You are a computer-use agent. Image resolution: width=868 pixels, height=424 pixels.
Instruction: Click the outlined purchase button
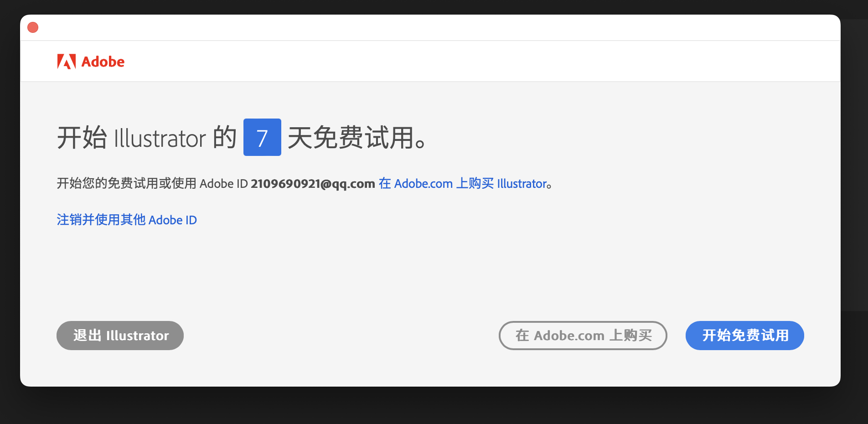click(x=583, y=336)
